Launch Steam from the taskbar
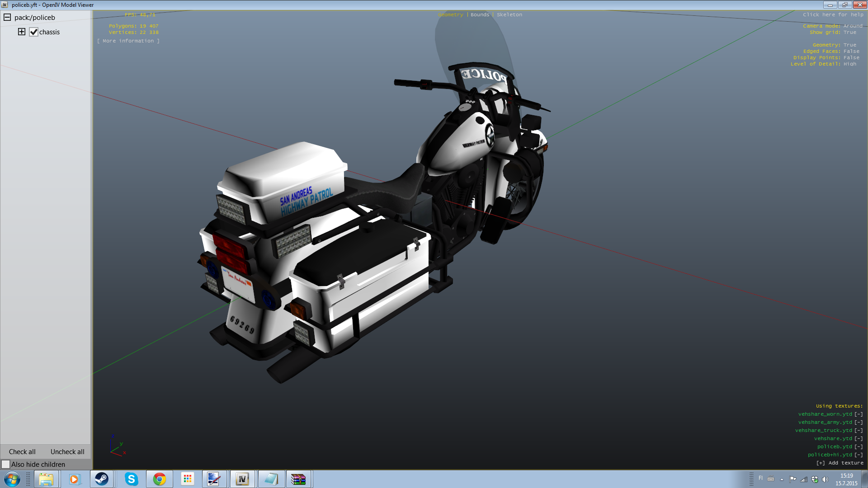 [x=102, y=479]
